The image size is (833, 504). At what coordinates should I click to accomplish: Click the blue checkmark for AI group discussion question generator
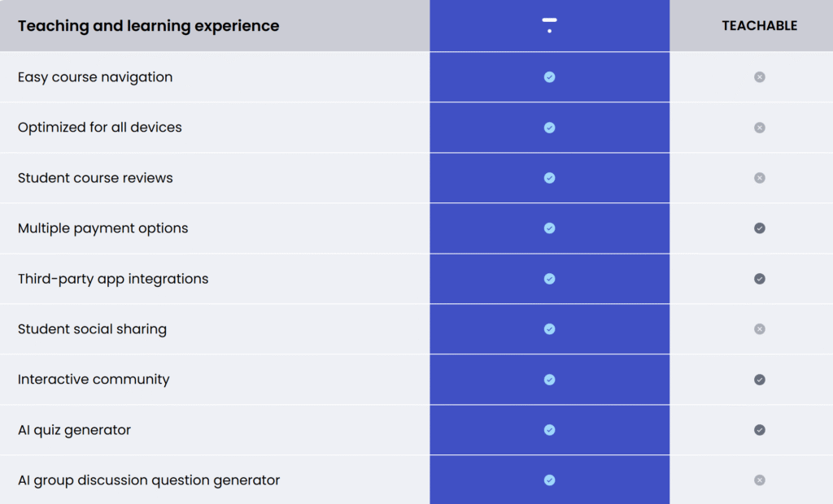549,480
